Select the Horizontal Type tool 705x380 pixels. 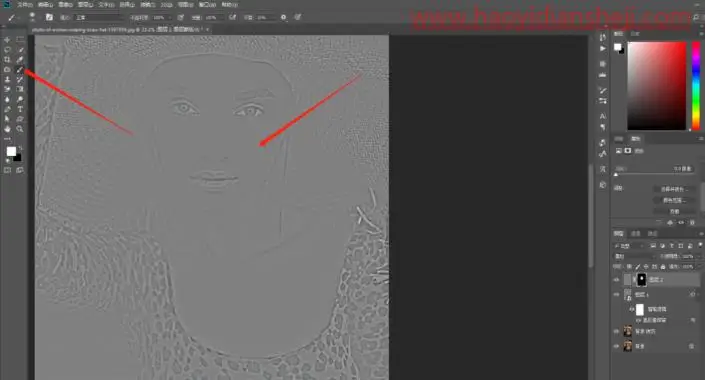pyautogui.click(x=20, y=109)
